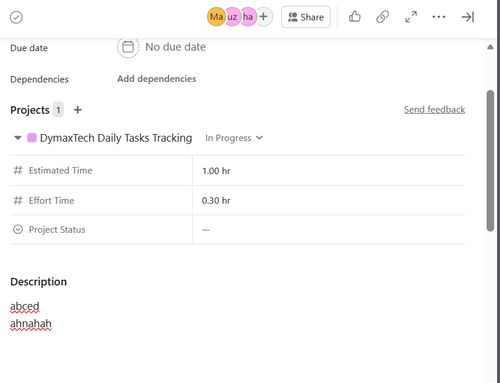Screen dimensions: 500x383
Task: Open the In Progress section dropdown
Action: pyautogui.click(x=234, y=138)
